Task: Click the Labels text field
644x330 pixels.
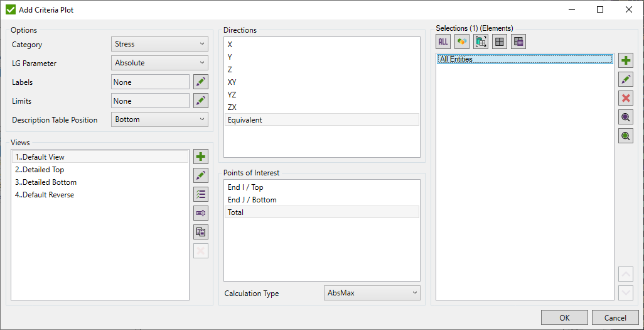Action: 150,82
